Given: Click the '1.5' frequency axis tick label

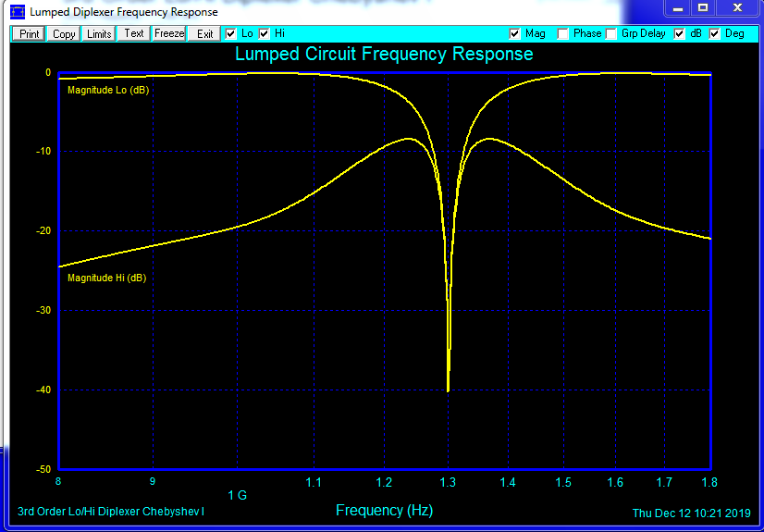Looking at the screenshot, I should (x=563, y=483).
